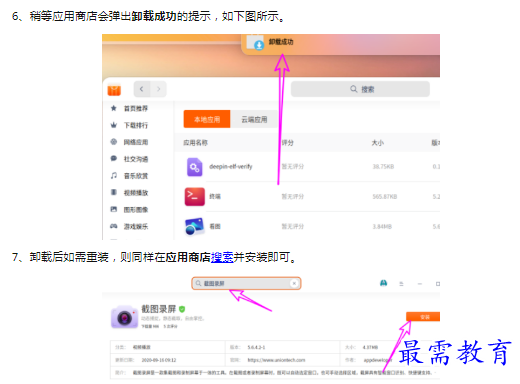
Task: Open the hamburger menu next to avatar
Action: [401, 284]
